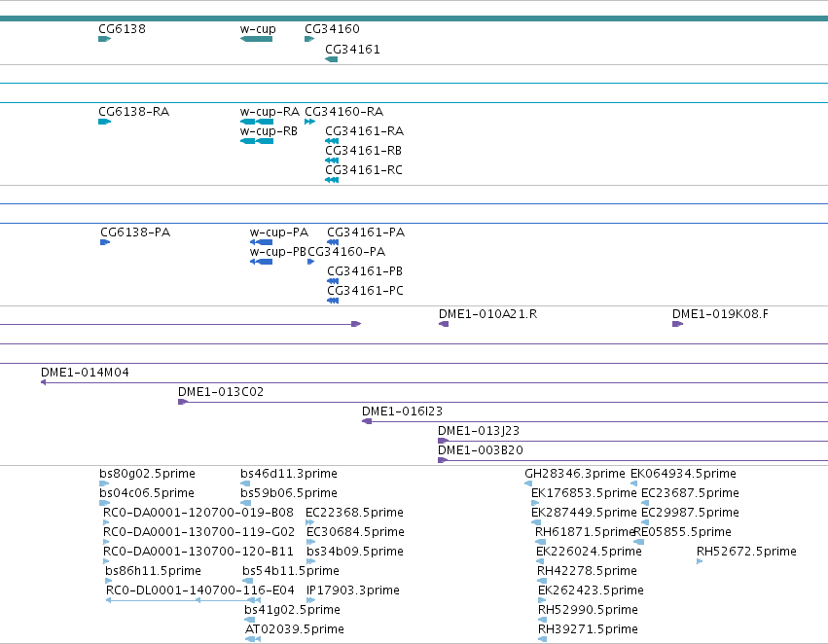Select EST RE05855.5prime

(683, 533)
